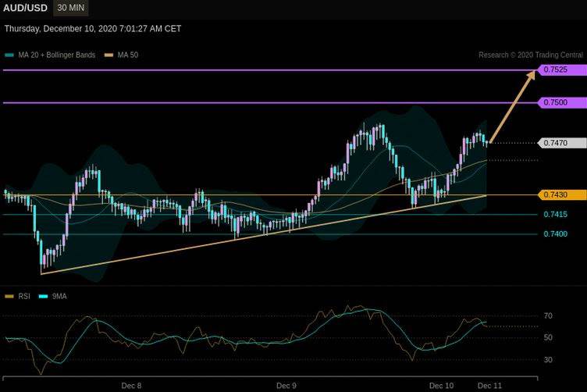
Task: Click the Dec 8 date axis label
Action: [x=131, y=386]
